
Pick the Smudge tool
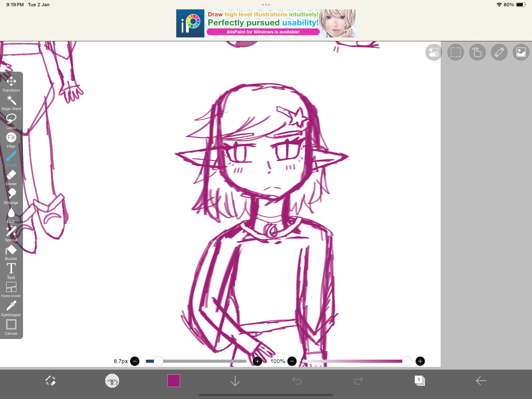[11, 196]
